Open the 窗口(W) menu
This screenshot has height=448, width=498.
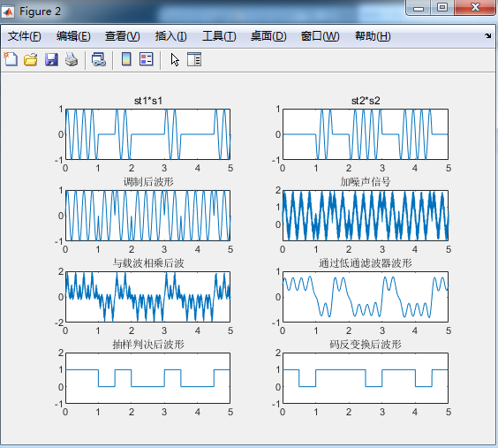pos(321,36)
